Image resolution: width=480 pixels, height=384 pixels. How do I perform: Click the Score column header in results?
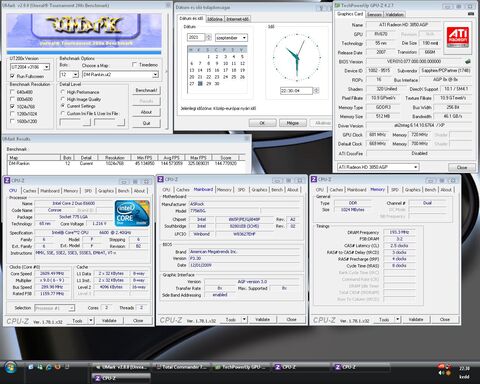[x=226, y=158]
